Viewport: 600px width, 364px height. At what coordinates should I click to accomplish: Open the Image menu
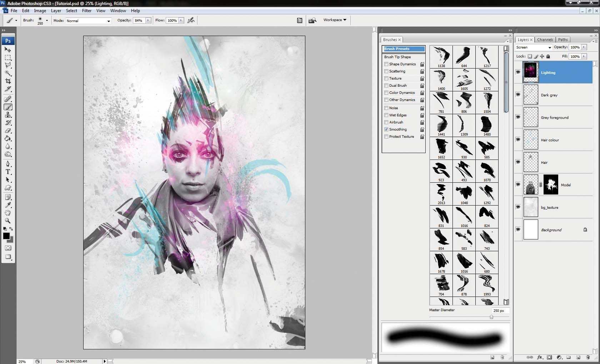point(40,11)
